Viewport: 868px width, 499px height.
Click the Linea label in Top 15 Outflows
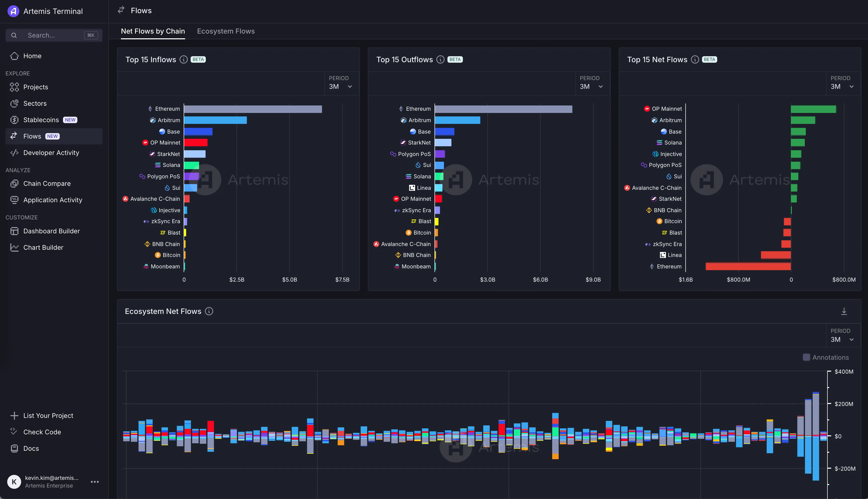(x=424, y=188)
